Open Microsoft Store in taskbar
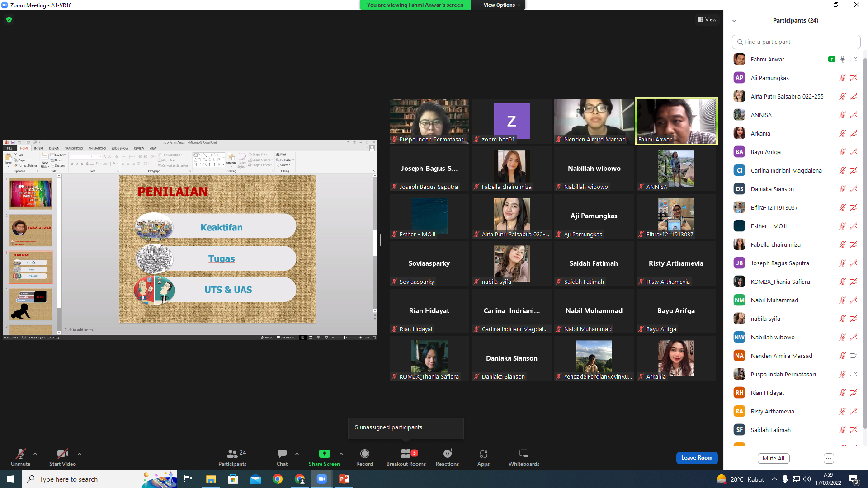This screenshot has height=488, width=868. coord(233,479)
